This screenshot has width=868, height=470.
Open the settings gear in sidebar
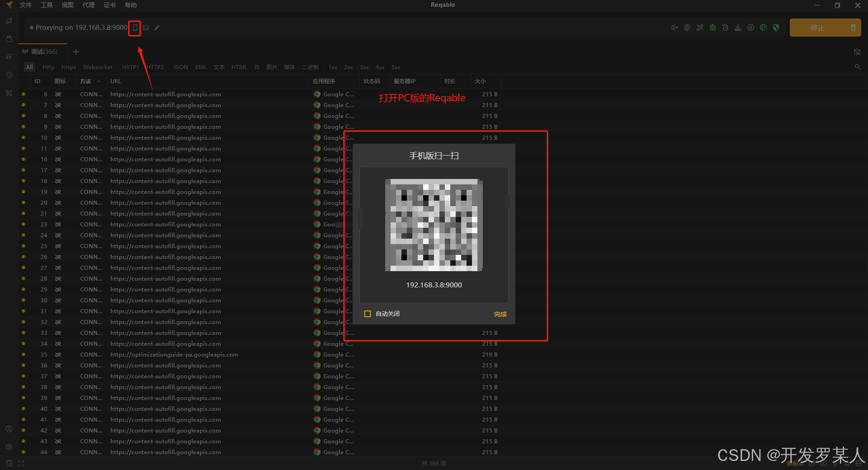click(x=9, y=447)
